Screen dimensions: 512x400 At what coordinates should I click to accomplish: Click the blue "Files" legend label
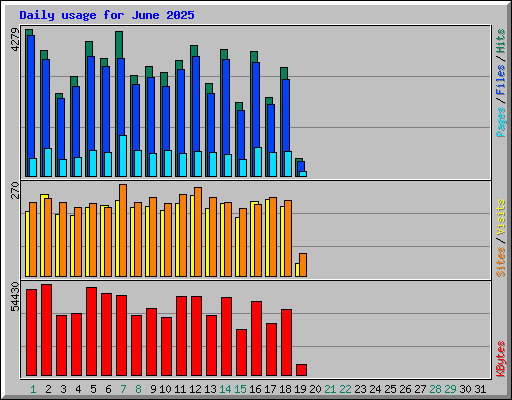click(501, 79)
